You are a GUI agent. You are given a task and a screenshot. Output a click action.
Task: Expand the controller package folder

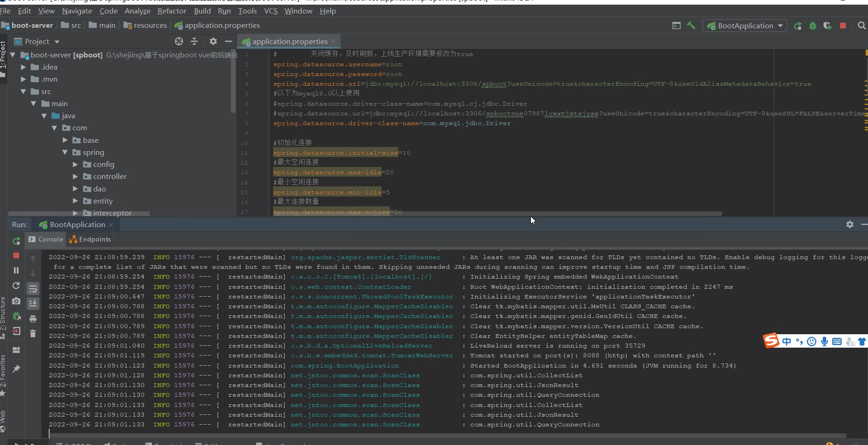[75, 177]
